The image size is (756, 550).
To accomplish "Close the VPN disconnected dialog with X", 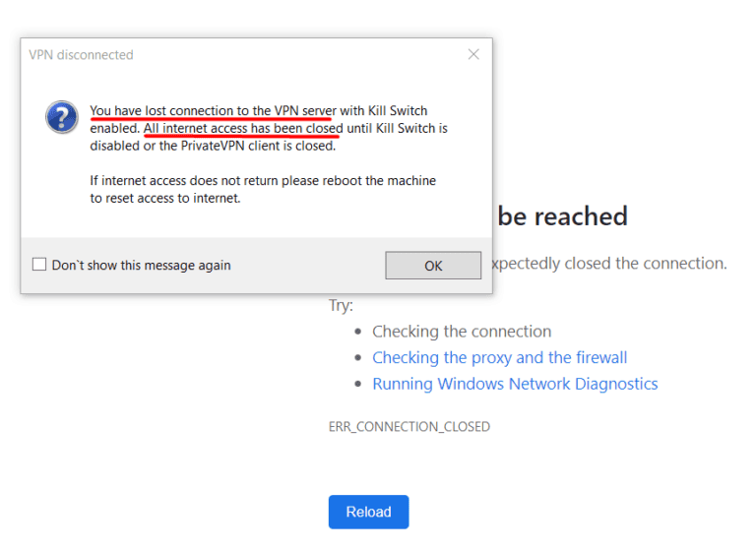I will (473, 55).
